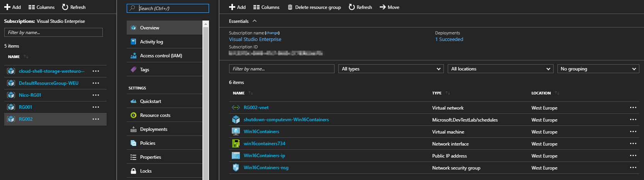Collapse the Essentials section
The image size is (644, 180).
[243, 21]
